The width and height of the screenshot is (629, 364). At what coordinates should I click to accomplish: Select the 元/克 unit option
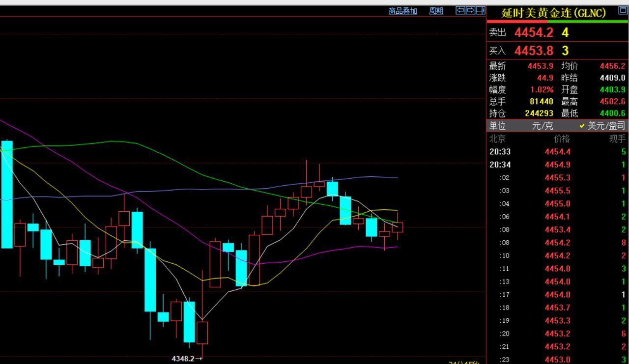pos(543,126)
